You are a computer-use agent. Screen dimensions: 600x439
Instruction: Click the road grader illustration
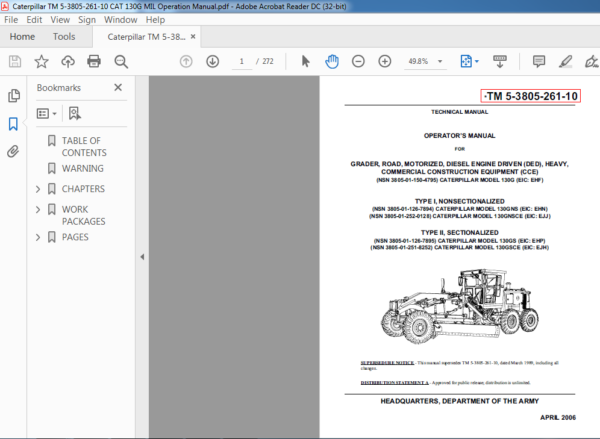460,306
